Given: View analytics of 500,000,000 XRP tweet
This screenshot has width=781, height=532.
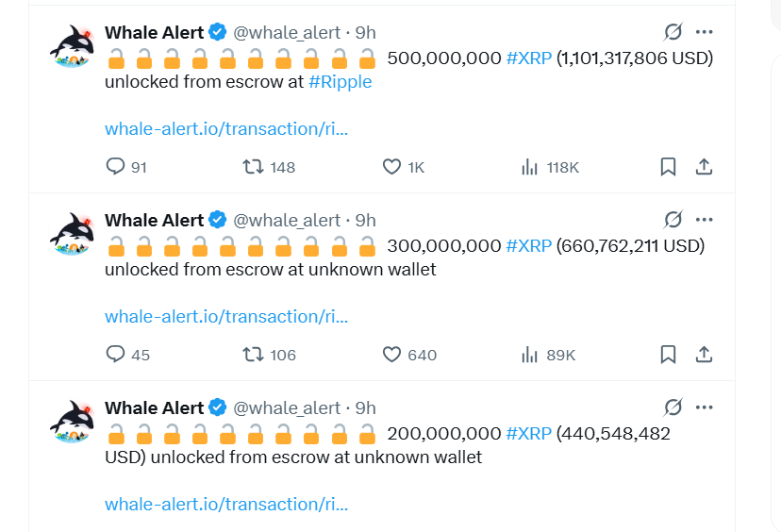Looking at the screenshot, I should (530, 167).
